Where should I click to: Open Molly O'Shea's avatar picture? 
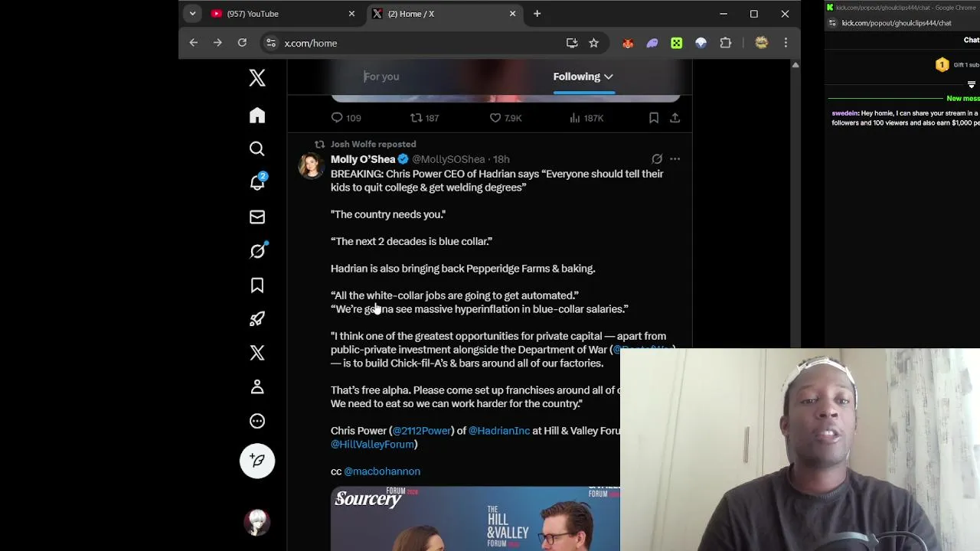[x=312, y=165]
